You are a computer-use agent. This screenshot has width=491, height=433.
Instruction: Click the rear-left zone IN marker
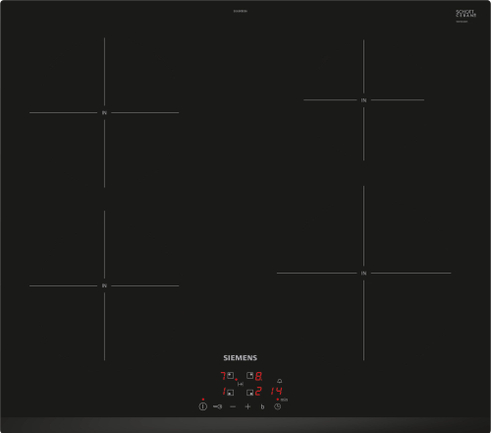click(104, 113)
